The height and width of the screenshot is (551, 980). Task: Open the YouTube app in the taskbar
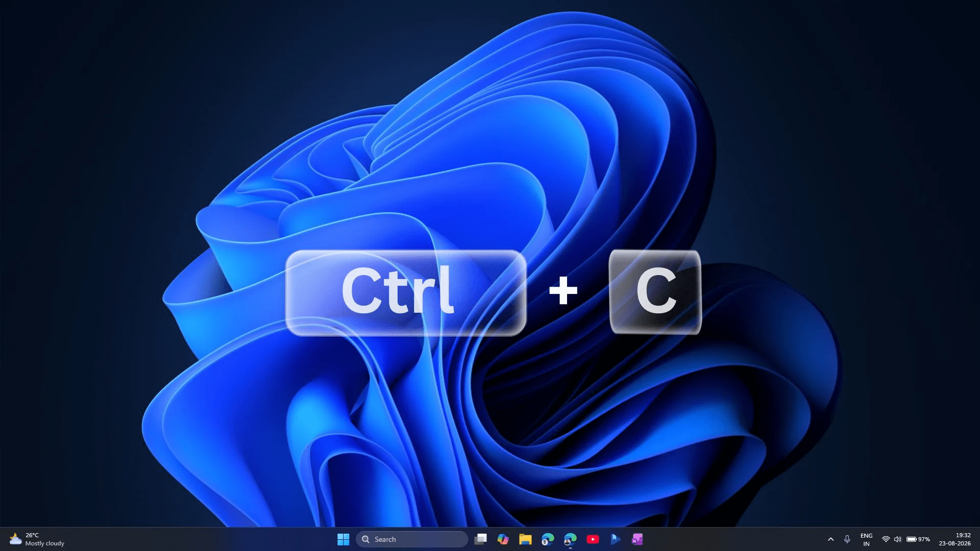pos(593,539)
